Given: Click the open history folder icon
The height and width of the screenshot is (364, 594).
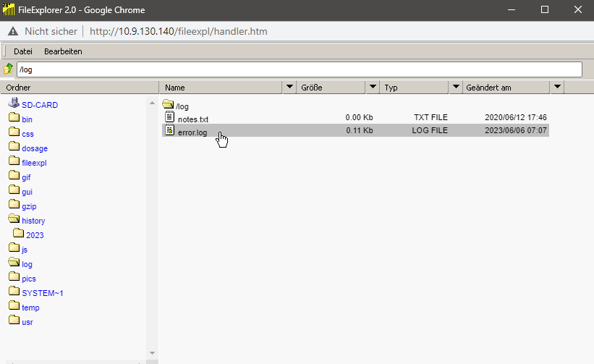Looking at the screenshot, I should 14,219.
